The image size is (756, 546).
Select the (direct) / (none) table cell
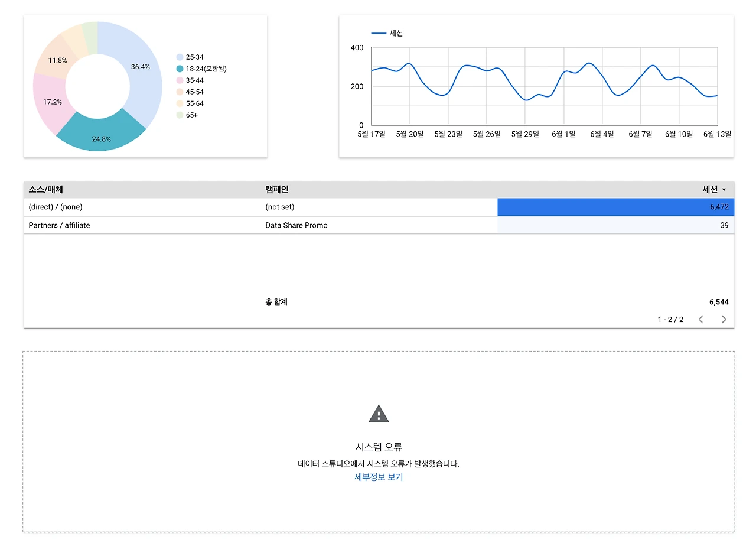pyautogui.click(x=56, y=207)
